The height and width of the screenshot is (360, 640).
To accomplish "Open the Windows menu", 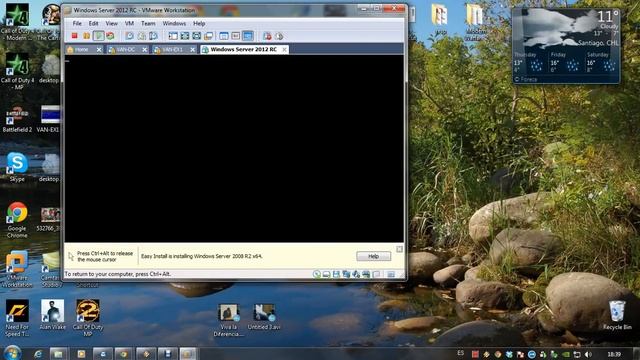I will point(174,23).
